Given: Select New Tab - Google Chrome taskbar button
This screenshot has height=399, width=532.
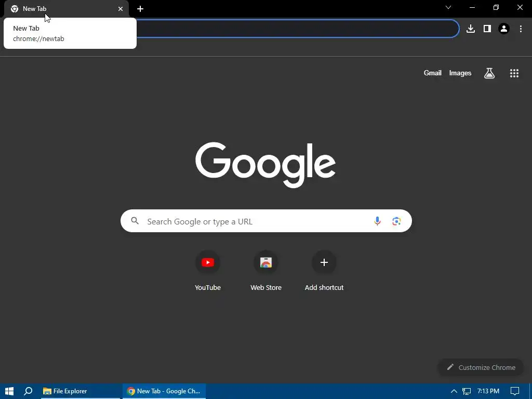Looking at the screenshot, I should (164, 391).
